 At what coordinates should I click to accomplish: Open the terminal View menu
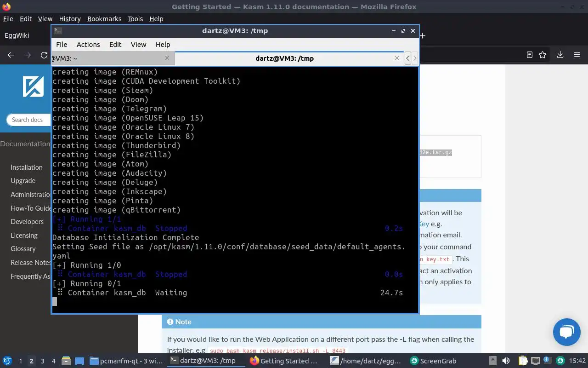(x=138, y=45)
